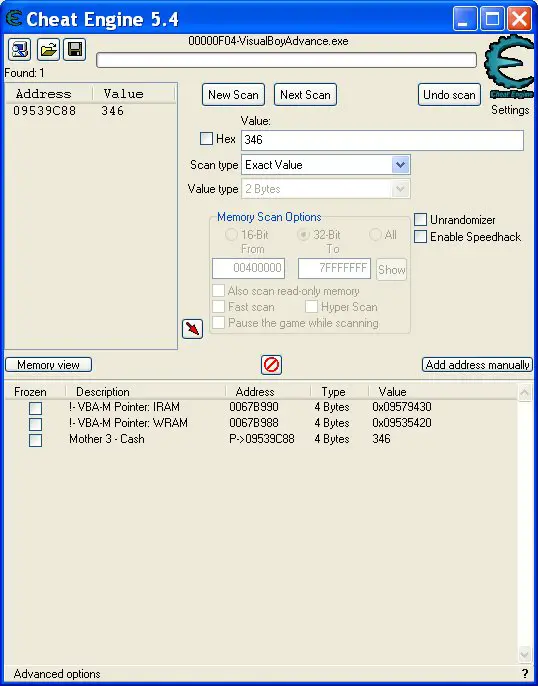538x686 pixels.
Task: Check the Fast scan option
Action: [218, 307]
